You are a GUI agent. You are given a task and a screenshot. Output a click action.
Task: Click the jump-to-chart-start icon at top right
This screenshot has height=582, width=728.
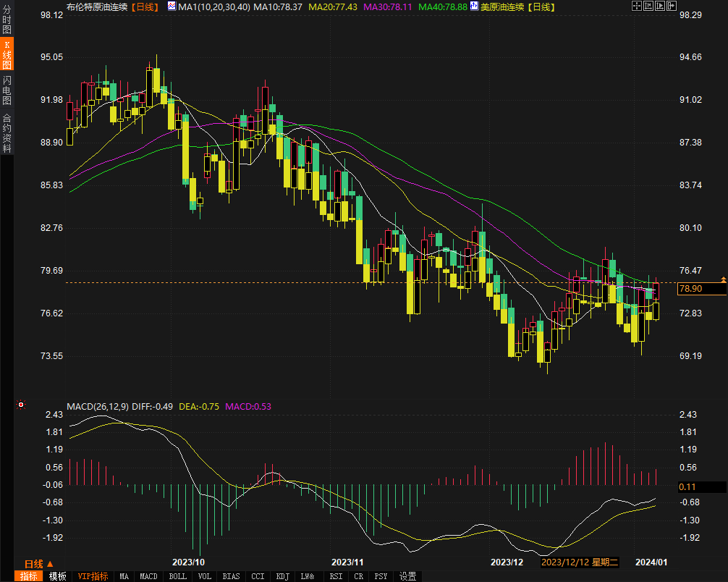(x=648, y=7)
